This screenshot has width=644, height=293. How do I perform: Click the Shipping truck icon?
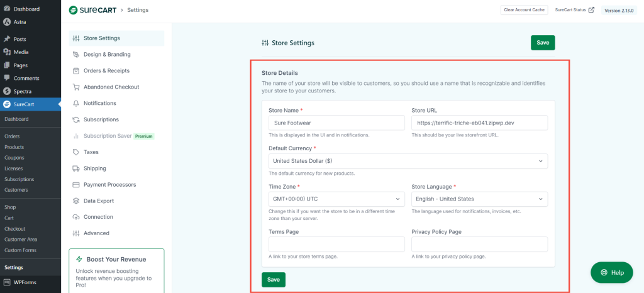(x=76, y=169)
